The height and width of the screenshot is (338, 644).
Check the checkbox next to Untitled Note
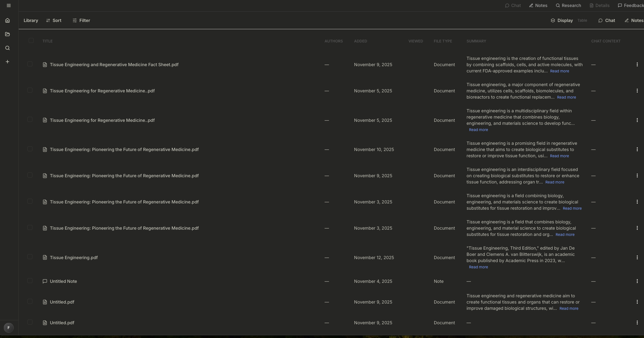tap(30, 280)
